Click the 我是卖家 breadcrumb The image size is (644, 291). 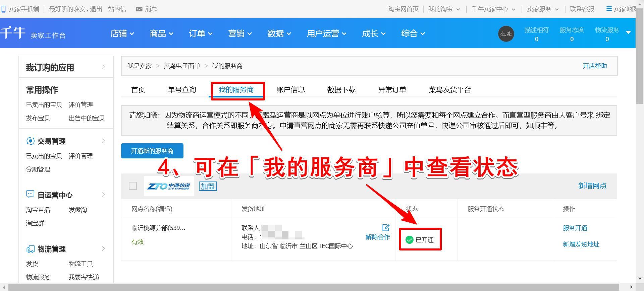point(140,66)
